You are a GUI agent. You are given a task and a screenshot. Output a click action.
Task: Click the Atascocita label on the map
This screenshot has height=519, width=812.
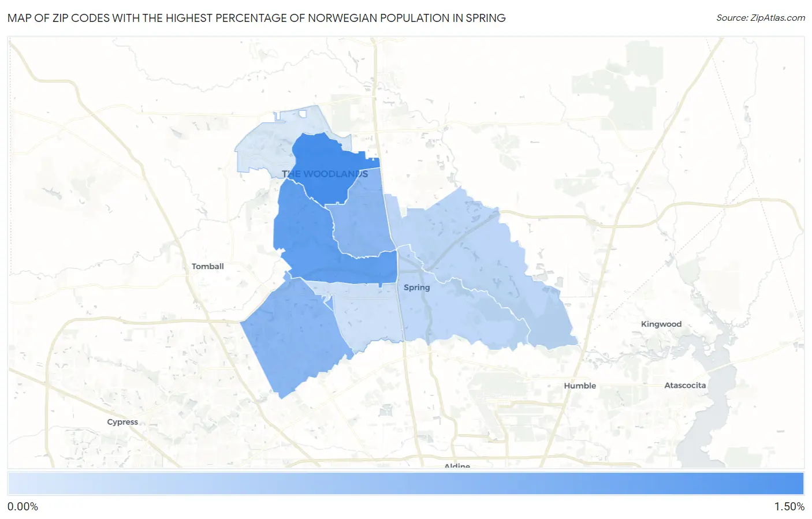coord(685,385)
